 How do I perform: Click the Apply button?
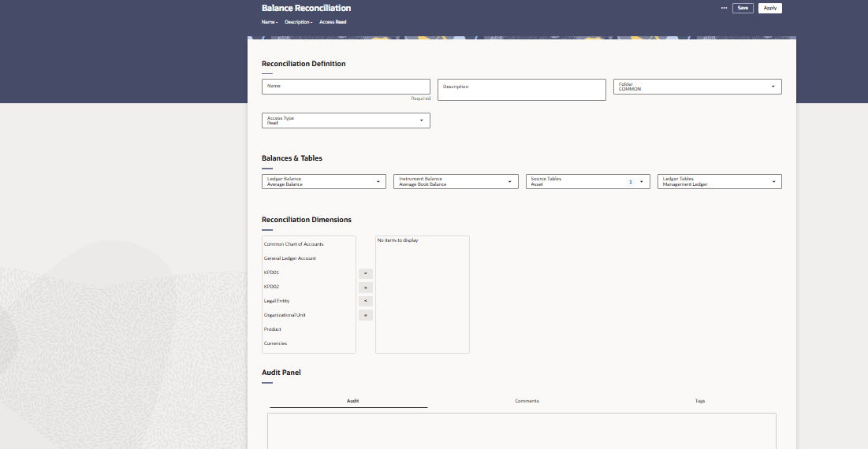click(x=769, y=8)
